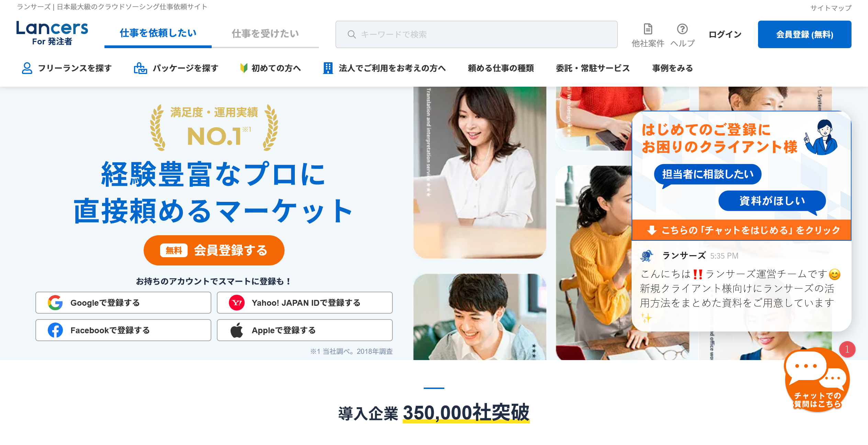
Task: Open the orange chat bubble widget
Action: pos(817,379)
